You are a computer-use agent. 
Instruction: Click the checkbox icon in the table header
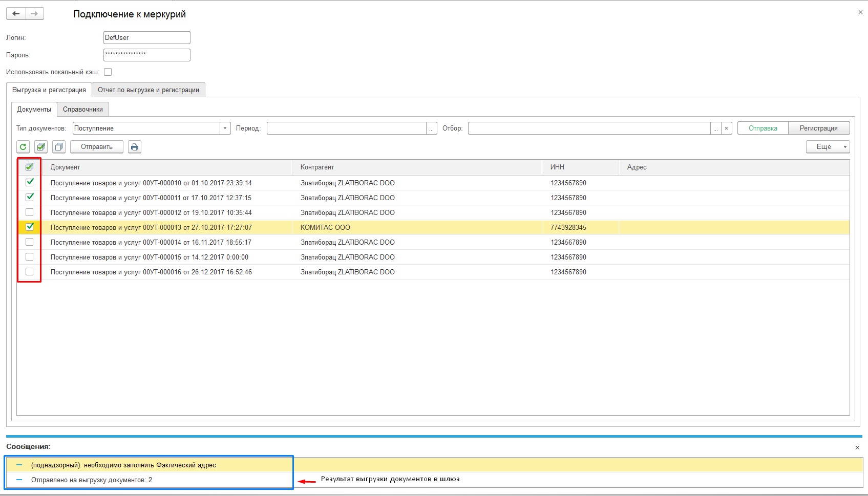click(x=29, y=167)
